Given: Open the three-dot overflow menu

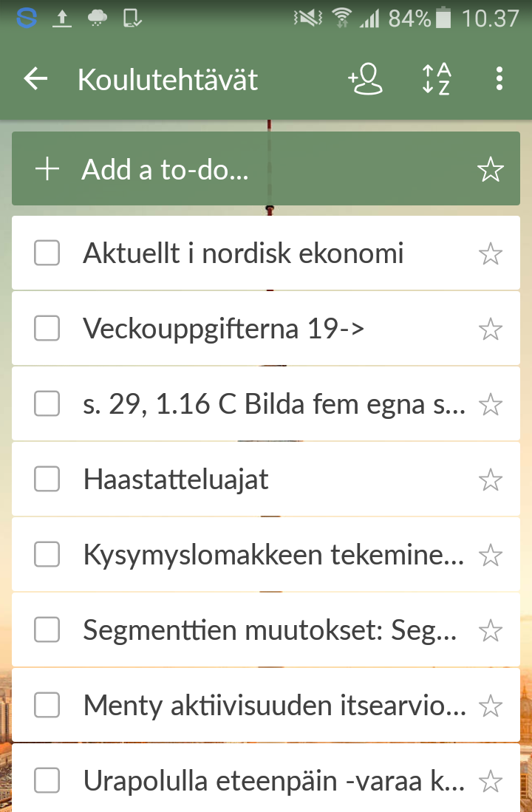Looking at the screenshot, I should [x=500, y=80].
